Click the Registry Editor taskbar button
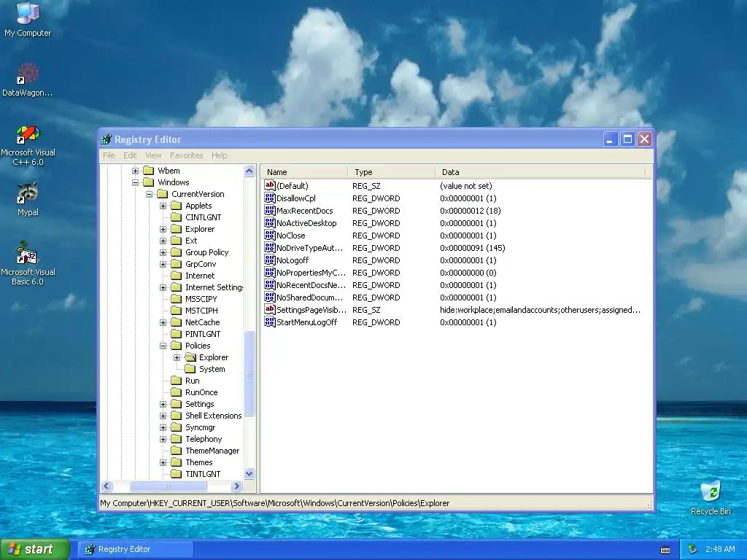 [136, 549]
